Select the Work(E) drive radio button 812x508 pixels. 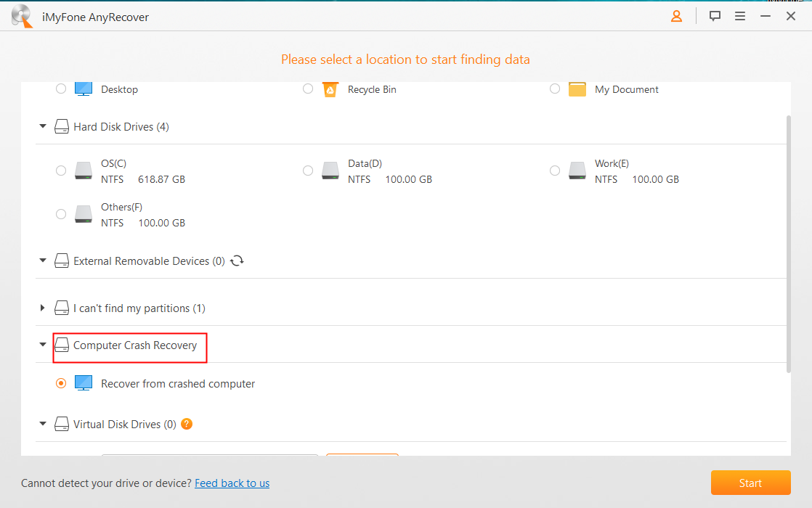(555, 171)
